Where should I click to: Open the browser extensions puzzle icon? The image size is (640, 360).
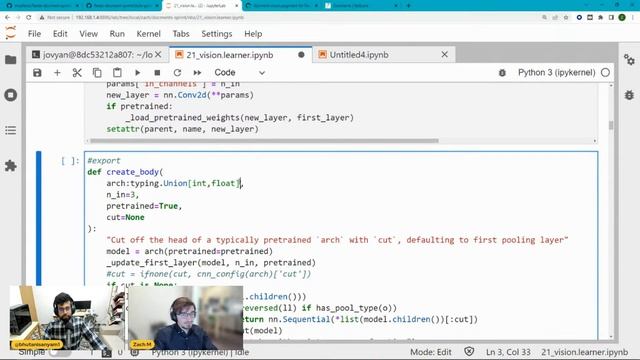click(x=600, y=18)
